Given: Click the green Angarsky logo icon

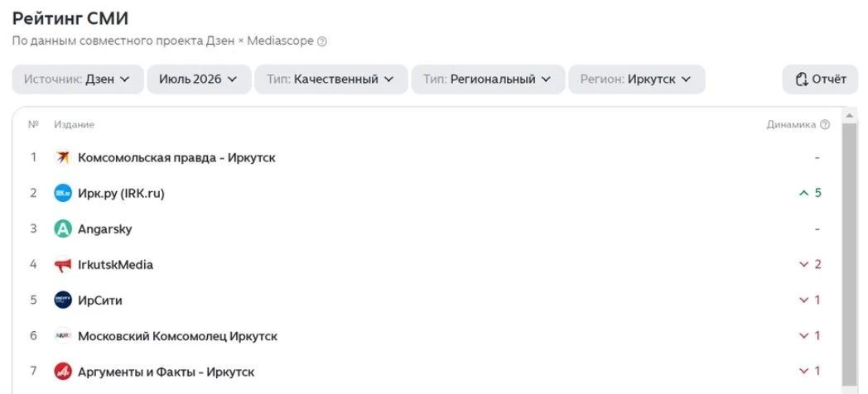Looking at the screenshot, I should (x=63, y=229).
